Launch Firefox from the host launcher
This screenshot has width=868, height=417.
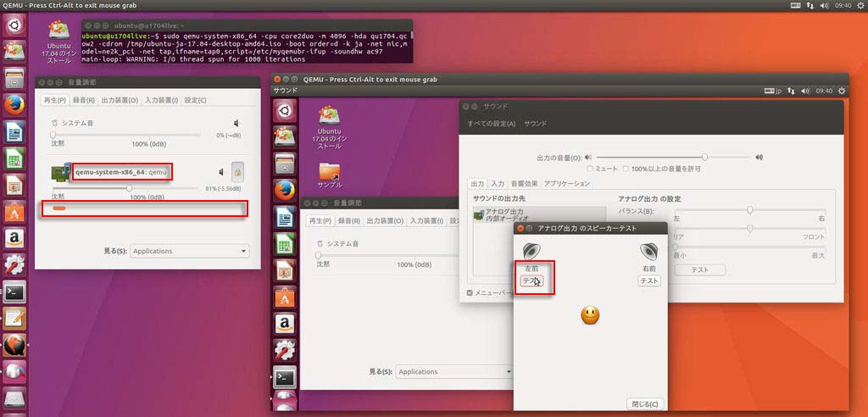14,104
